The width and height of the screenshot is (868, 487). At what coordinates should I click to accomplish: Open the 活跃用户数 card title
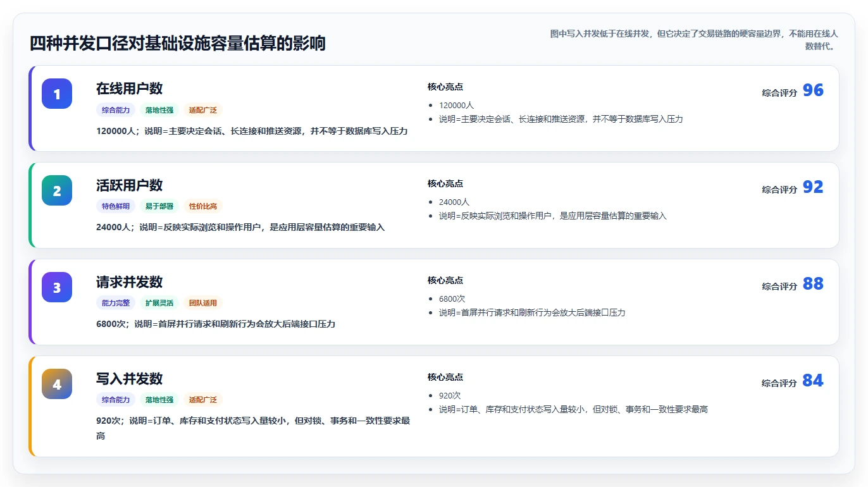[129, 185]
